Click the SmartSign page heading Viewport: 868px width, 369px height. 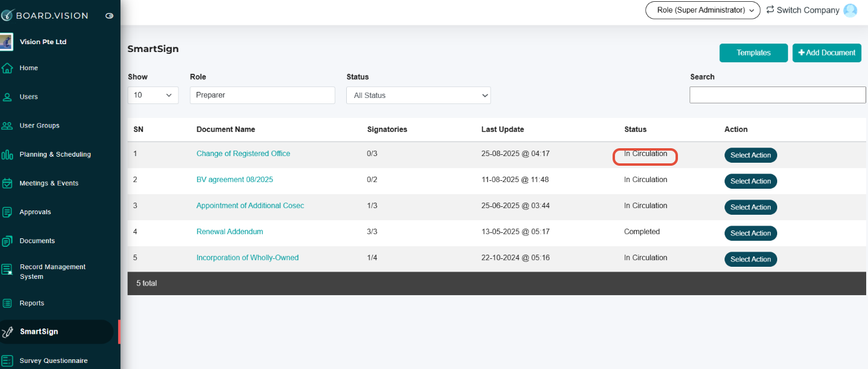153,49
